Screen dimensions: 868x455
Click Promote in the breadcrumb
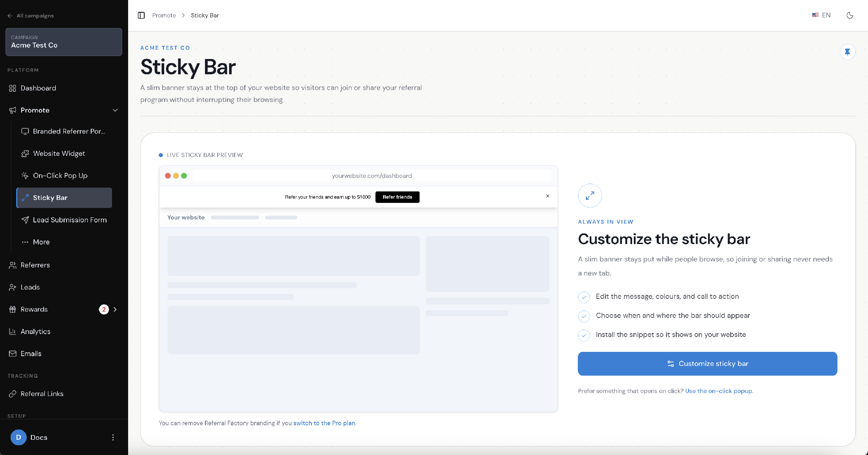click(x=164, y=15)
